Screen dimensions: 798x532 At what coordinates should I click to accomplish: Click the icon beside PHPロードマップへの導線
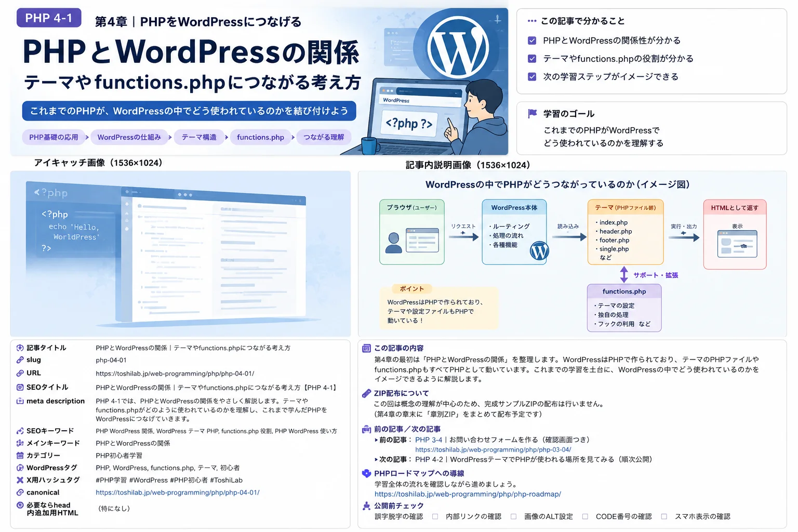[366, 473]
